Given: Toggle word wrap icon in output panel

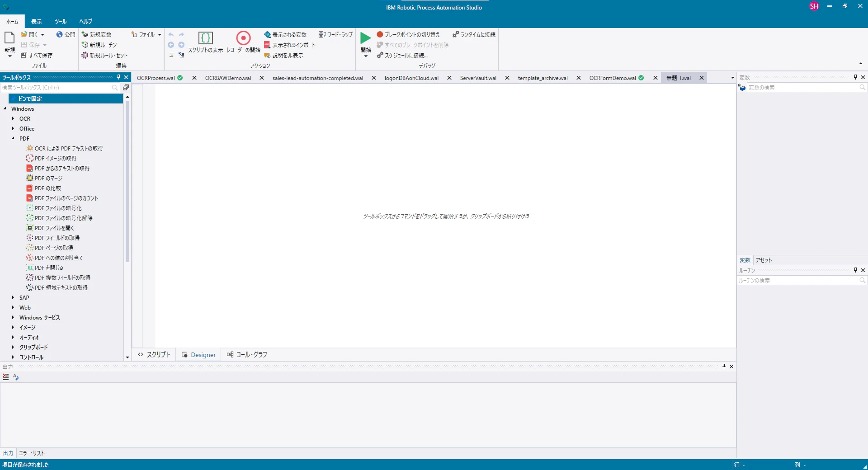Looking at the screenshot, I should click(16, 377).
